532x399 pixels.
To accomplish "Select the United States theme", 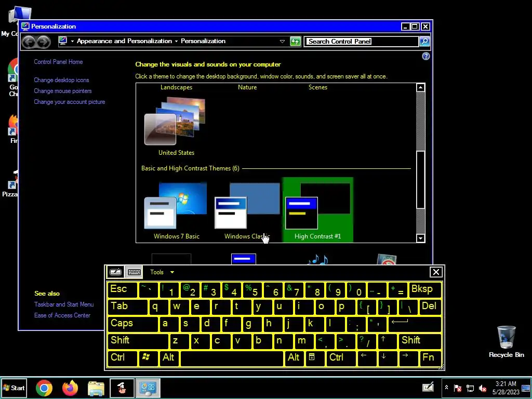I will pyautogui.click(x=176, y=126).
